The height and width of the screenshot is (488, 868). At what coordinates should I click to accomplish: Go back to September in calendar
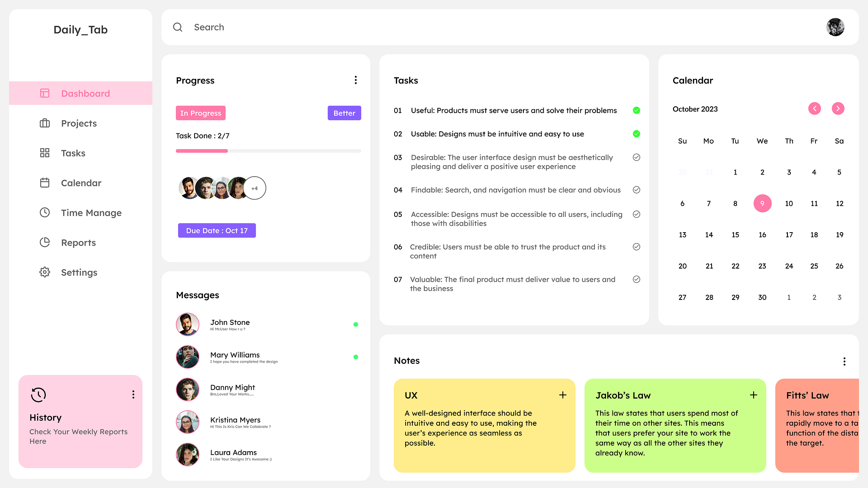(814, 108)
